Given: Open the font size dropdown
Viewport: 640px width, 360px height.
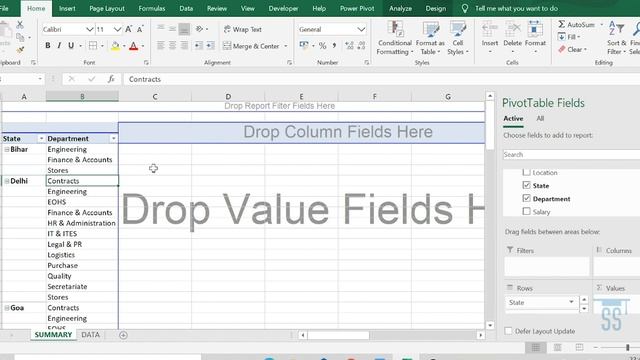Looking at the screenshot, I should (x=117, y=29).
